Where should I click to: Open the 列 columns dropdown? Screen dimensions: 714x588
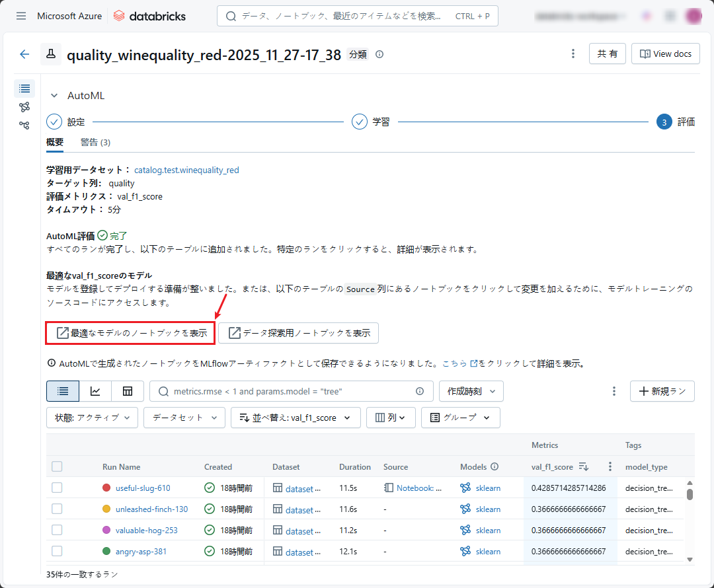point(391,418)
